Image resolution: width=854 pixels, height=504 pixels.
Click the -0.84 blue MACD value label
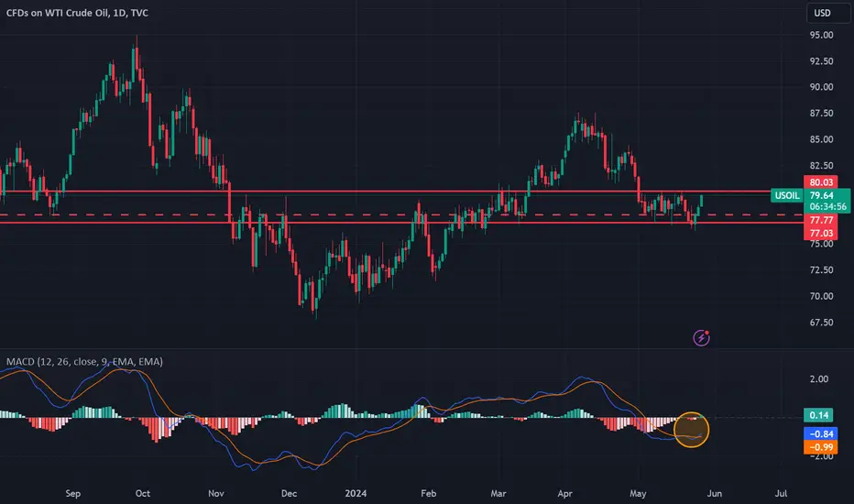[821, 433]
